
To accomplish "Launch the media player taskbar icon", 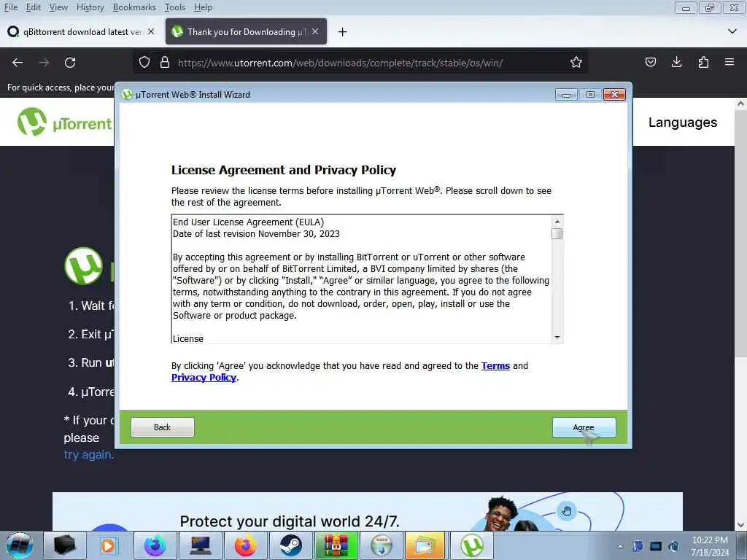I will [109, 545].
